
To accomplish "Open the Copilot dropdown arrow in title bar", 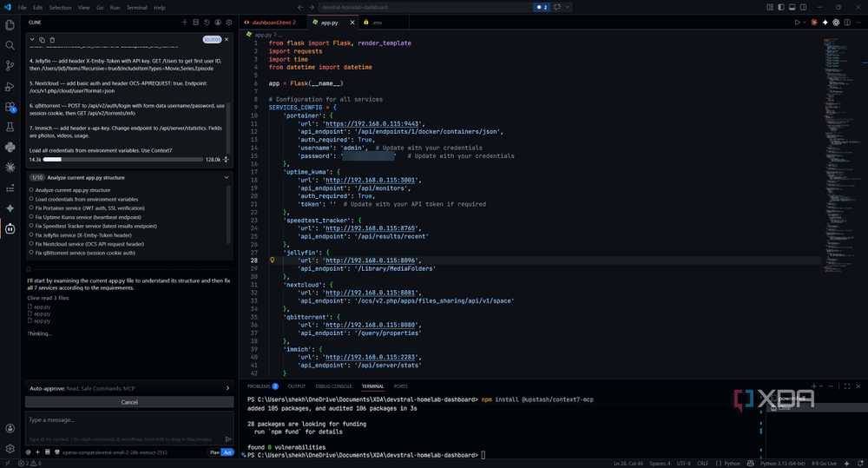I will 567,7.
